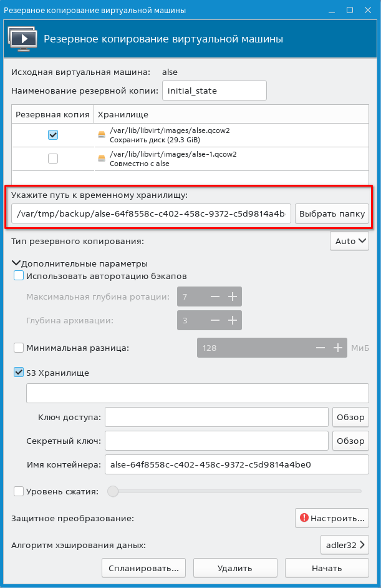Click the backup name input field
Image resolution: width=381 pixels, height=588 pixels.
214,91
